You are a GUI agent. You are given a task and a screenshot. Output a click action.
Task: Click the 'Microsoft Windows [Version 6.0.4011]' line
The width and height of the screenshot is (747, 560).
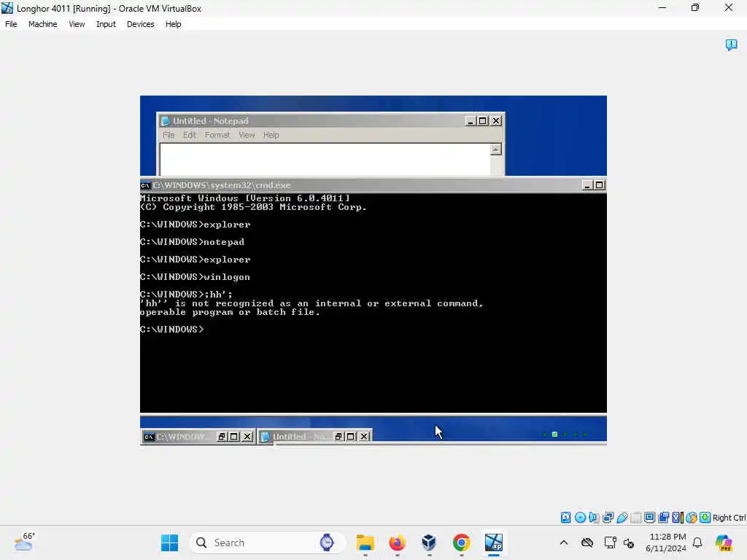(245, 198)
